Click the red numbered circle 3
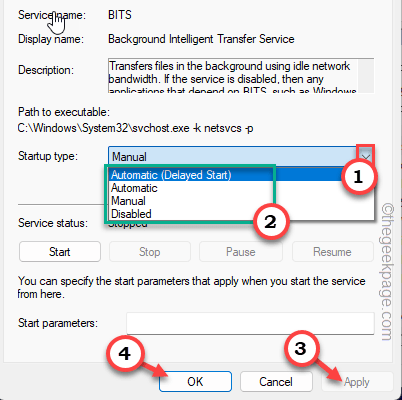402x400 pixels. 300,348
